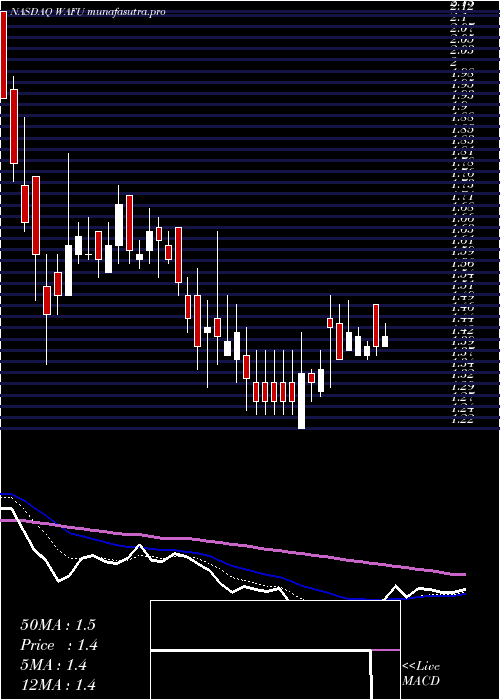
Task: Click the 1.22 price axis label
Action: coord(462,418)
